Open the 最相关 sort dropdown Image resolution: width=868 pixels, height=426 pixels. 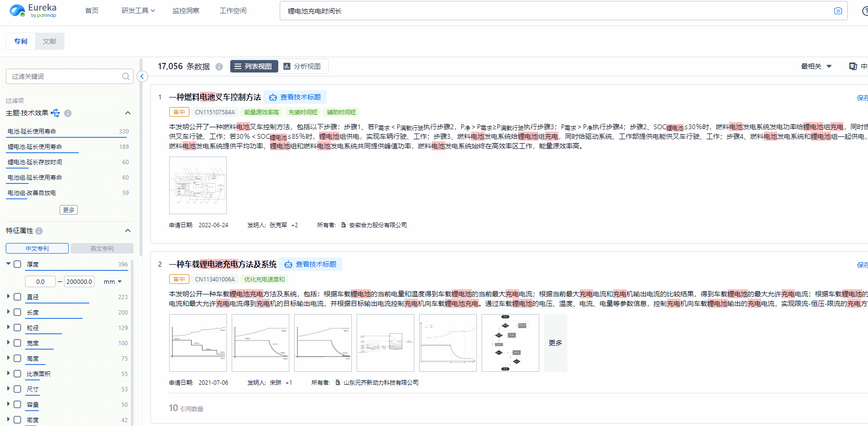tap(816, 66)
